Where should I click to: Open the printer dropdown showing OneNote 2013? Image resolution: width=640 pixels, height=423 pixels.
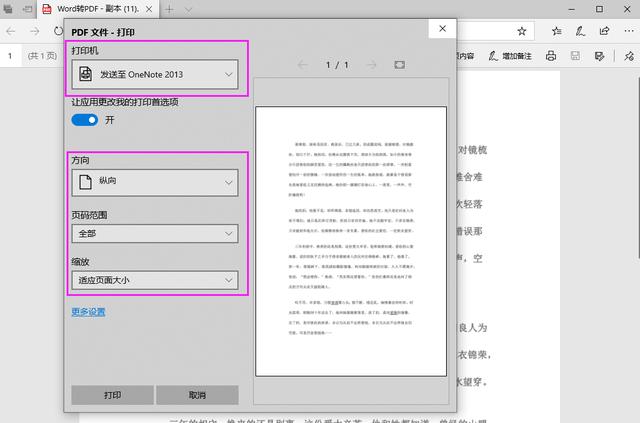155,74
